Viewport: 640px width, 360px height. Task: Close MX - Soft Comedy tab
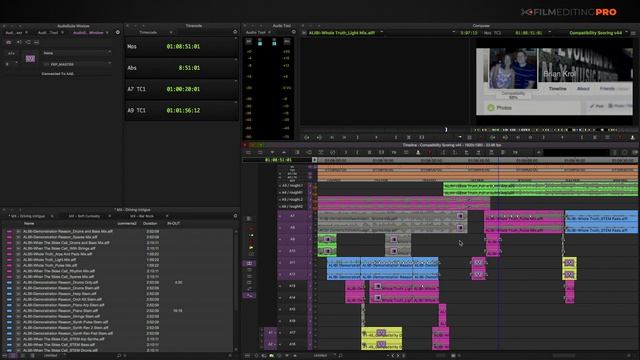pyautogui.click(x=109, y=216)
